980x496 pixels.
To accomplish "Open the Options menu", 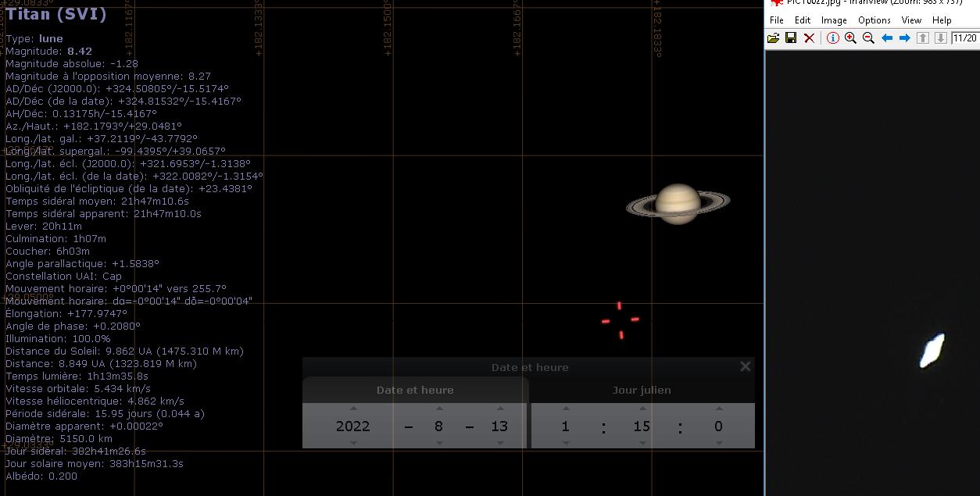I will tap(874, 20).
